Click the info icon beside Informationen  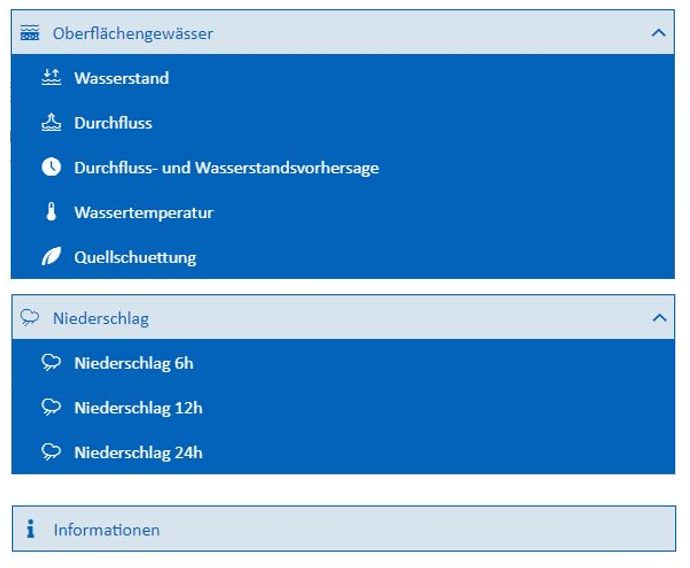click(31, 529)
